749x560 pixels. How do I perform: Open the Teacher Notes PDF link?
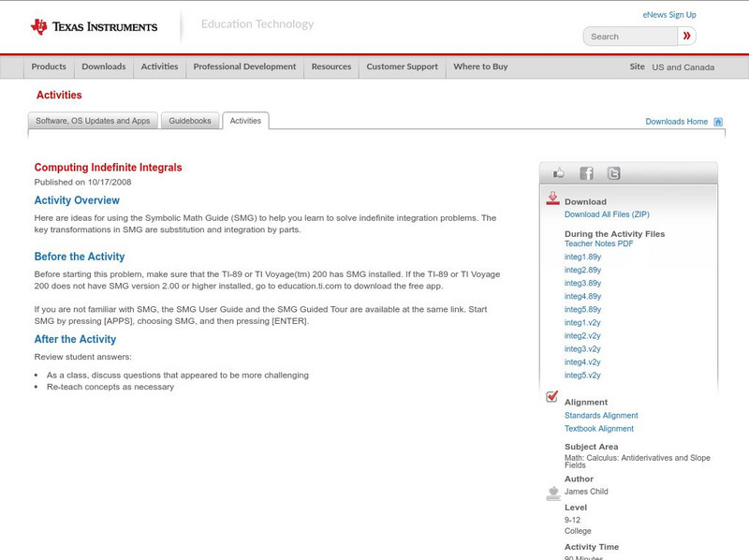(x=598, y=243)
